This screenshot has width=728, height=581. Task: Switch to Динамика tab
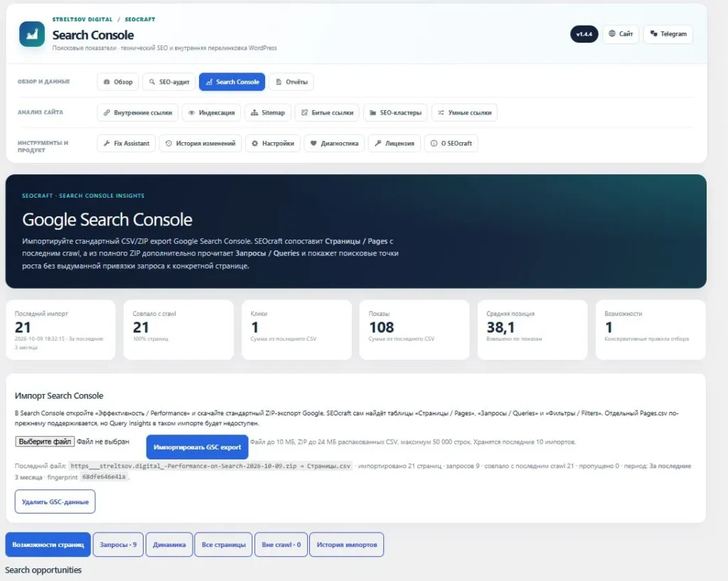(169, 544)
